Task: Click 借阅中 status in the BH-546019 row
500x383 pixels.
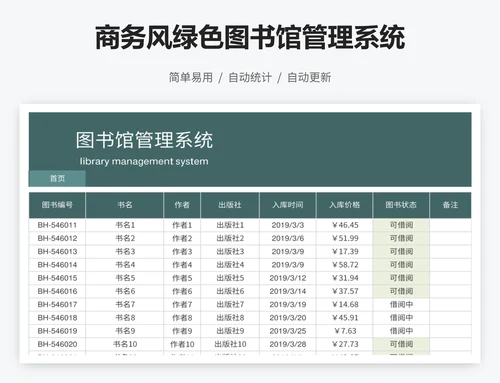Action: coord(401,331)
